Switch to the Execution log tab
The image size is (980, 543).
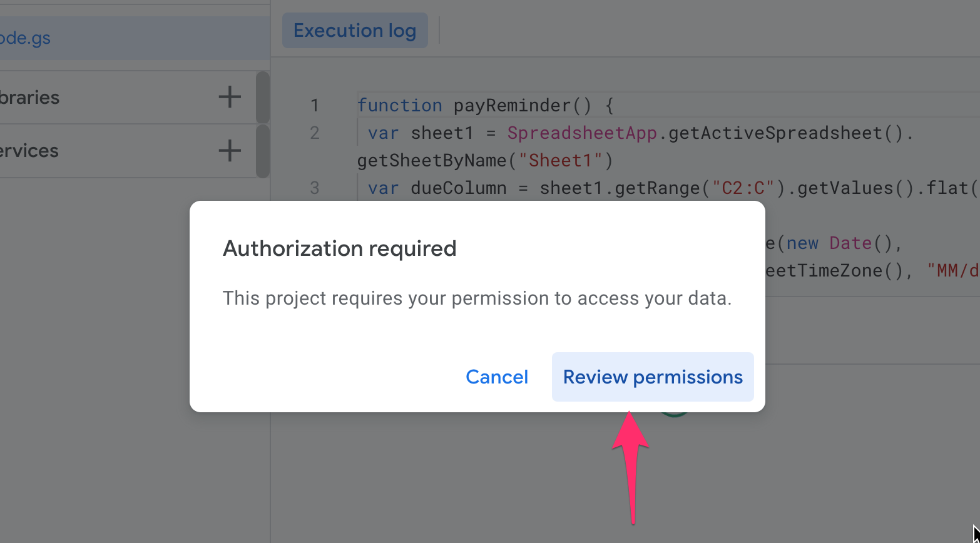pos(354,30)
